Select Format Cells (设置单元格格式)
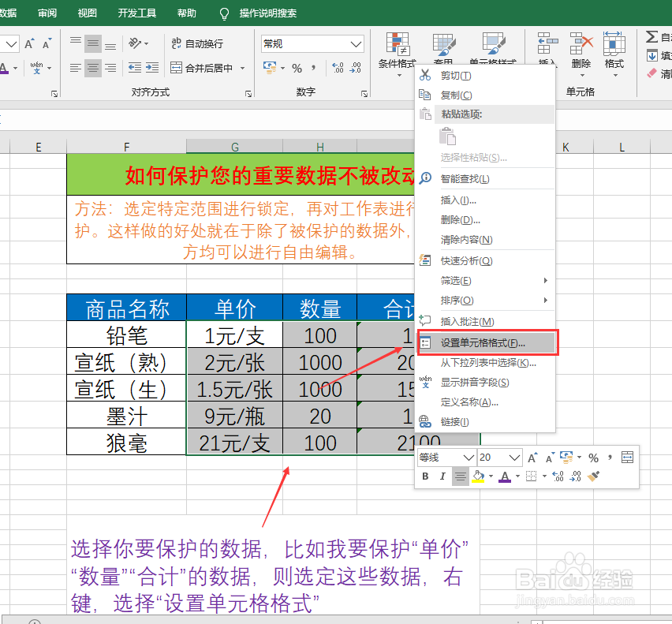The height and width of the screenshot is (624, 672). (x=487, y=343)
